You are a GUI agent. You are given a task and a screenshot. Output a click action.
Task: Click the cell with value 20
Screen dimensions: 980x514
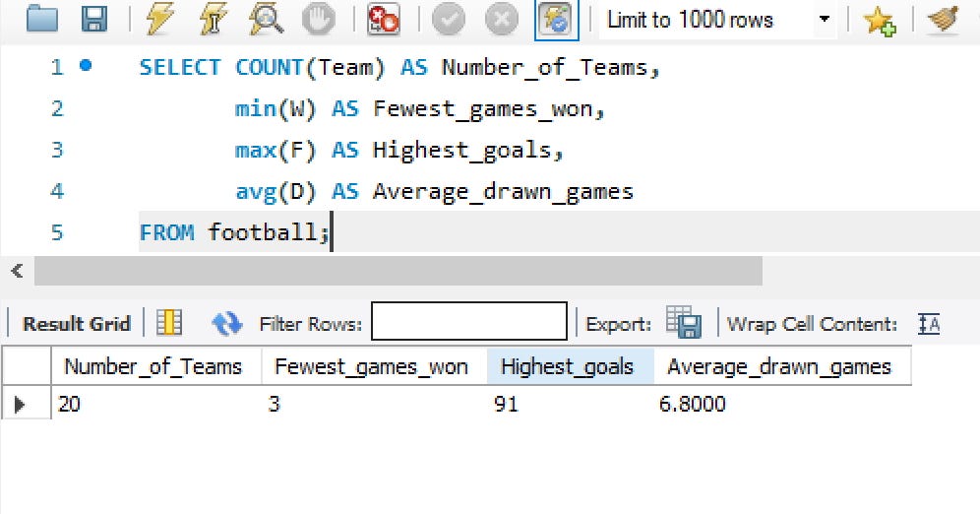pos(156,404)
